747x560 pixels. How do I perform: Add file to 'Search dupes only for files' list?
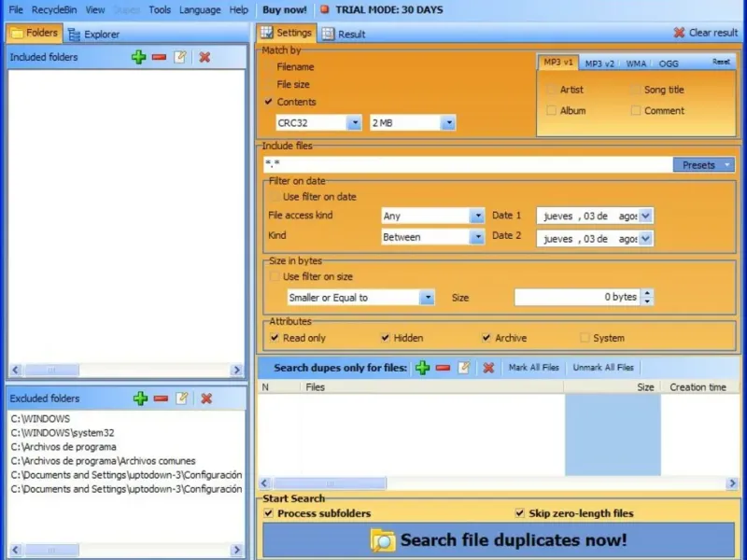tap(423, 368)
